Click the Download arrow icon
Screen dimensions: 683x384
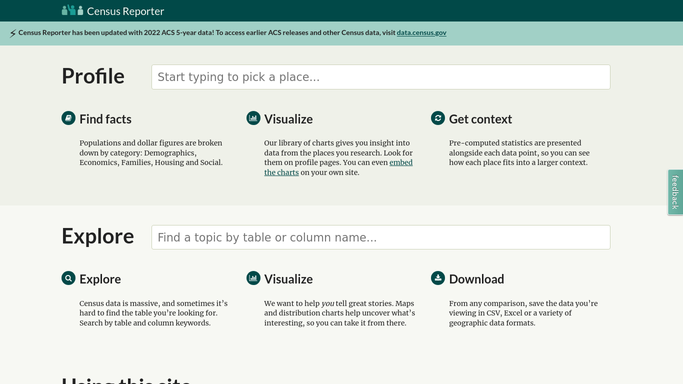coord(438,278)
